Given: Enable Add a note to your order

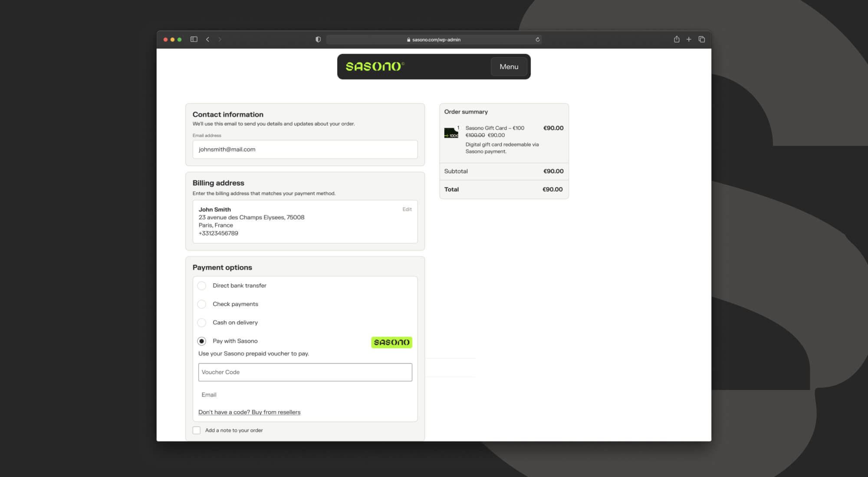Looking at the screenshot, I should click(x=197, y=430).
